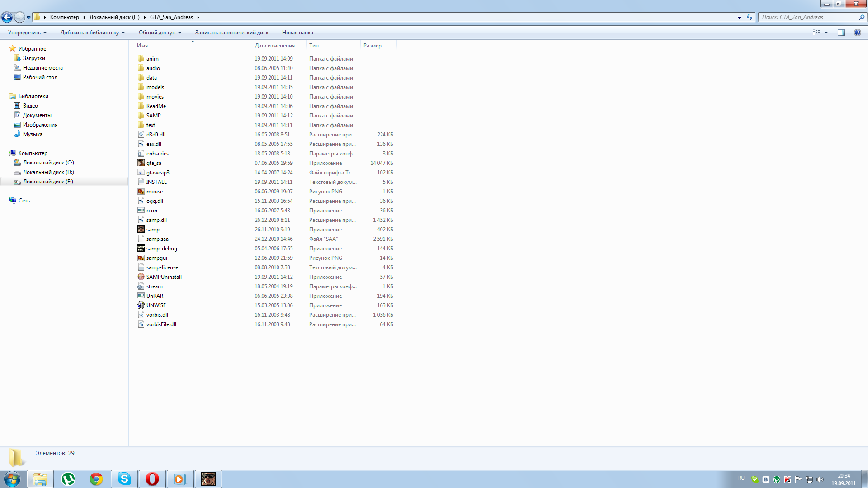The width and height of the screenshot is (868, 488).
Task: Open the Общий доступ menu
Action: 160,33
